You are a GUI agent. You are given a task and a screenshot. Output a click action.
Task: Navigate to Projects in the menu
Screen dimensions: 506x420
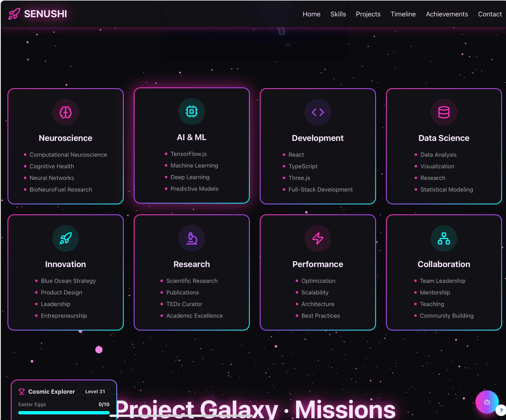368,14
